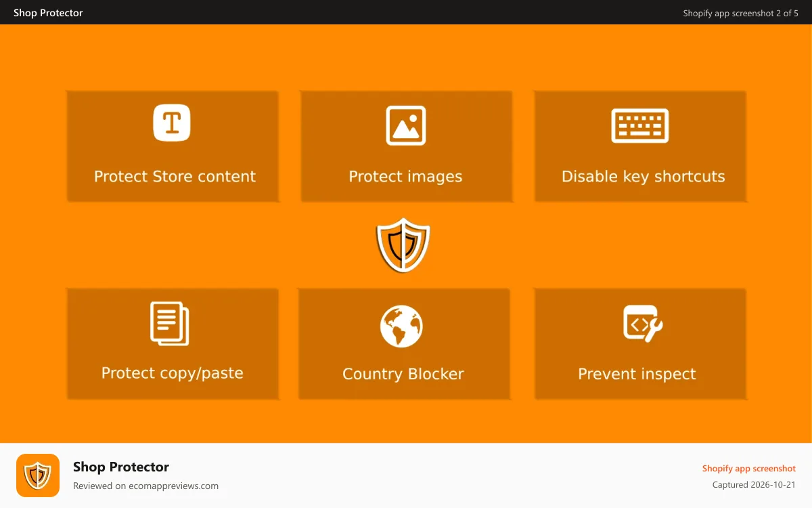The height and width of the screenshot is (508, 812).
Task: Click the Shop Protector app icon in footer
Action: (38, 475)
